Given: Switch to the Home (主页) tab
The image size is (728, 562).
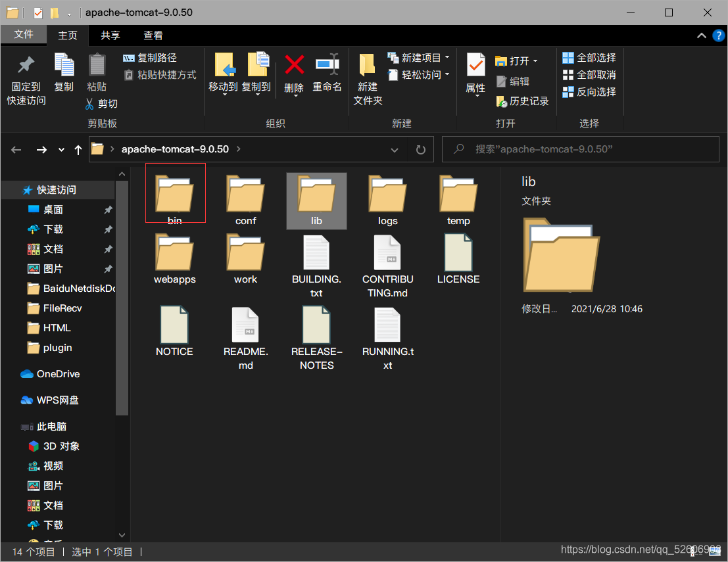Looking at the screenshot, I should coord(67,35).
